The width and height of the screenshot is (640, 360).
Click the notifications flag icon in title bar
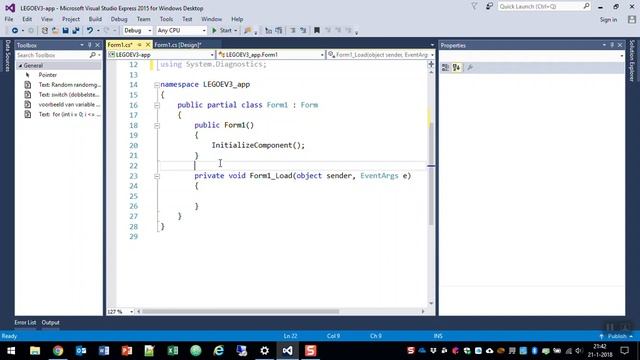[474, 6]
